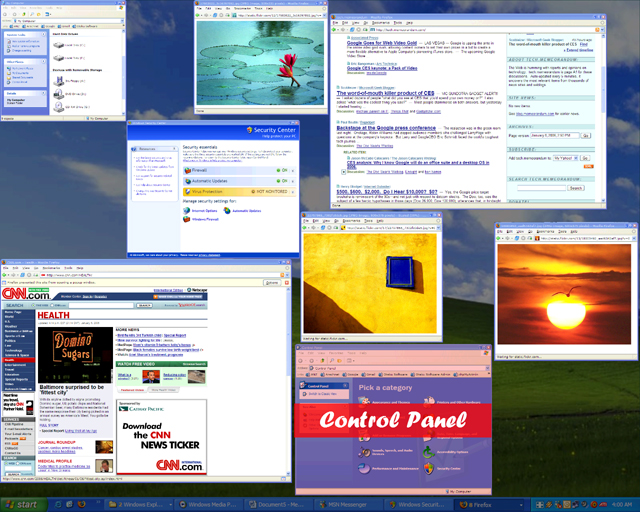Click Reload icon in lotus image Firefox window

pos(216,15)
